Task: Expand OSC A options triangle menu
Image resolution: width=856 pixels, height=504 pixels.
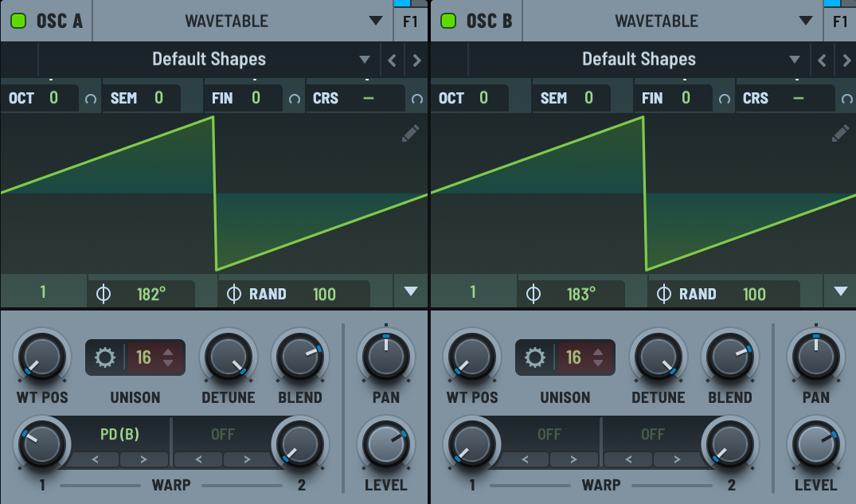Action: point(411,291)
